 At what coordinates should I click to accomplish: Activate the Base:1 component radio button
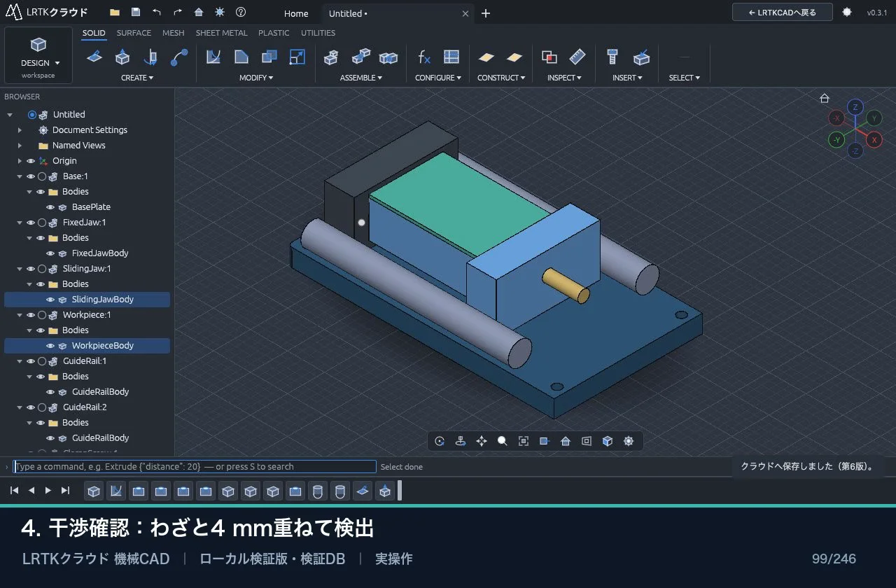click(42, 176)
